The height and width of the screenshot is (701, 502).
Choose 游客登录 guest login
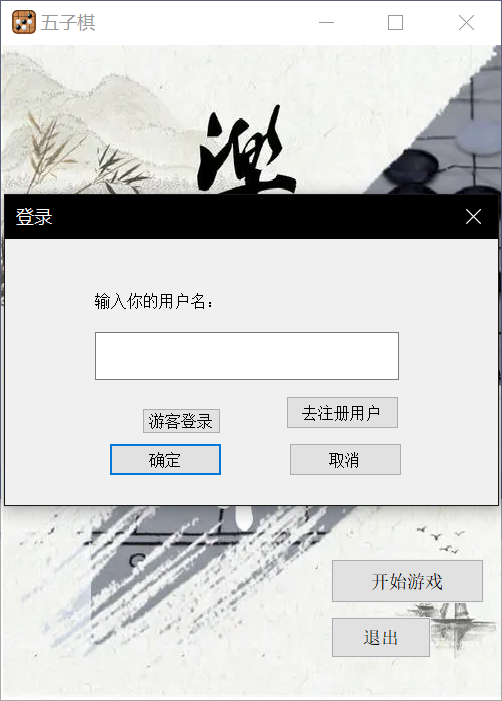pyautogui.click(x=181, y=421)
